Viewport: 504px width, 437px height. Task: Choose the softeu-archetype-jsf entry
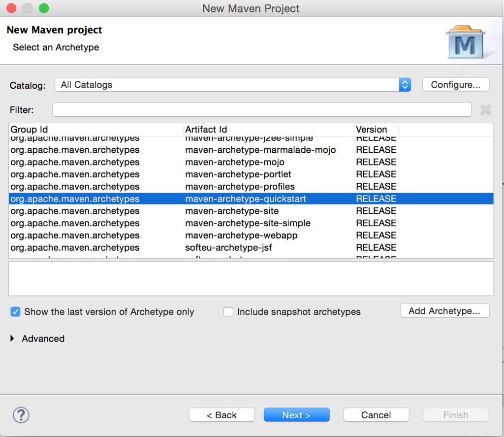(228, 248)
